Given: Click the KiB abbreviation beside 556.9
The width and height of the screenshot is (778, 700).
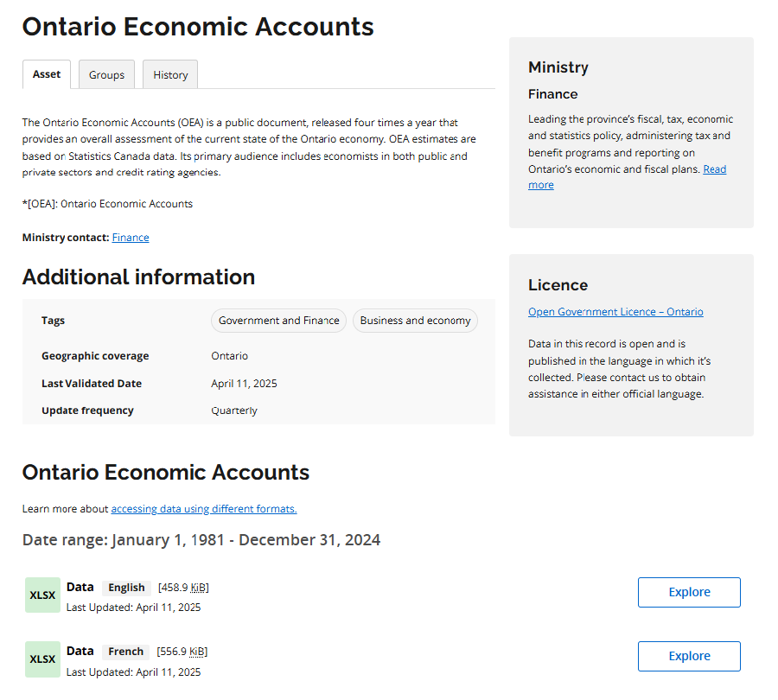Looking at the screenshot, I should click(x=197, y=652).
